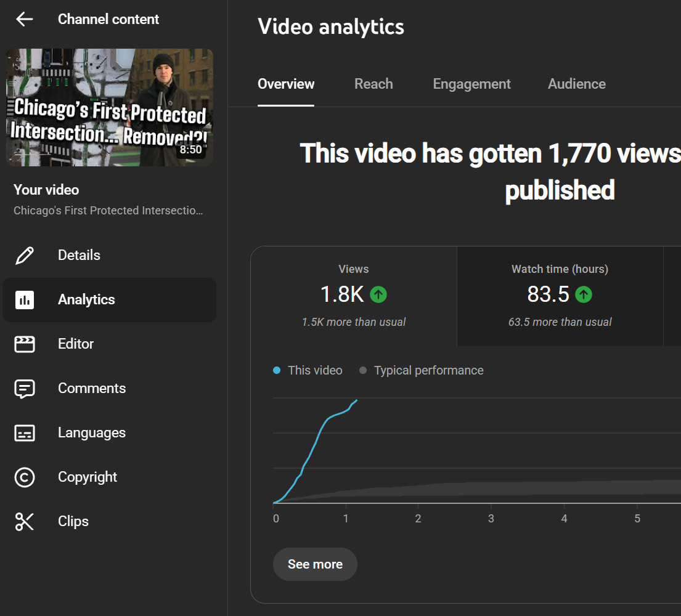Open the Clips scissors icon
Image resolution: width=681 pixels, height=616 pixels.
click(25, 522)
